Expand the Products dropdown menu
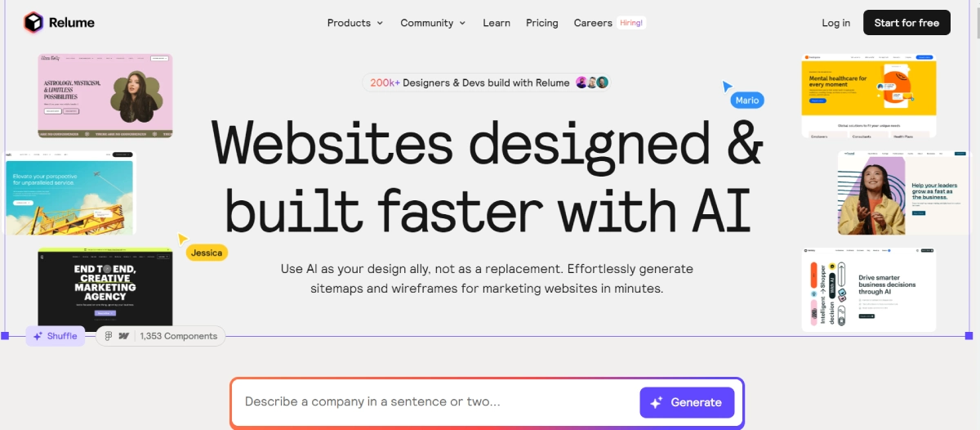The image size is (980, 430). (x=354, y=23)
